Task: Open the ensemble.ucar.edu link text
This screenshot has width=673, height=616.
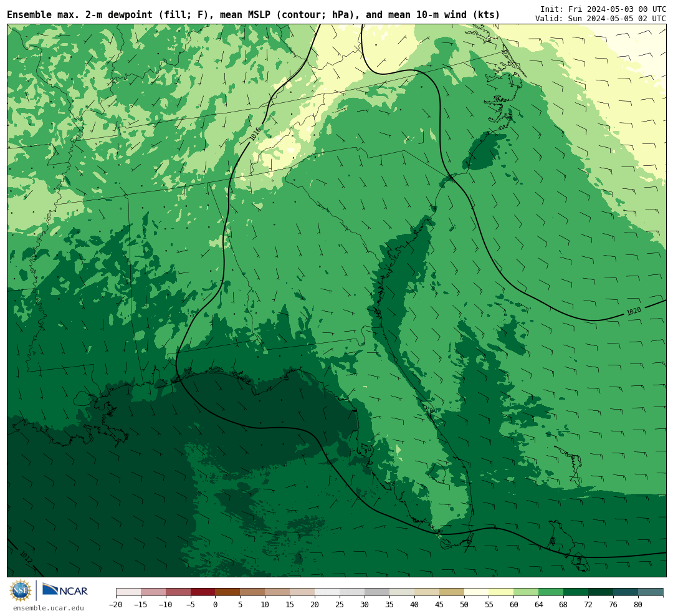Action: [49, 608]
